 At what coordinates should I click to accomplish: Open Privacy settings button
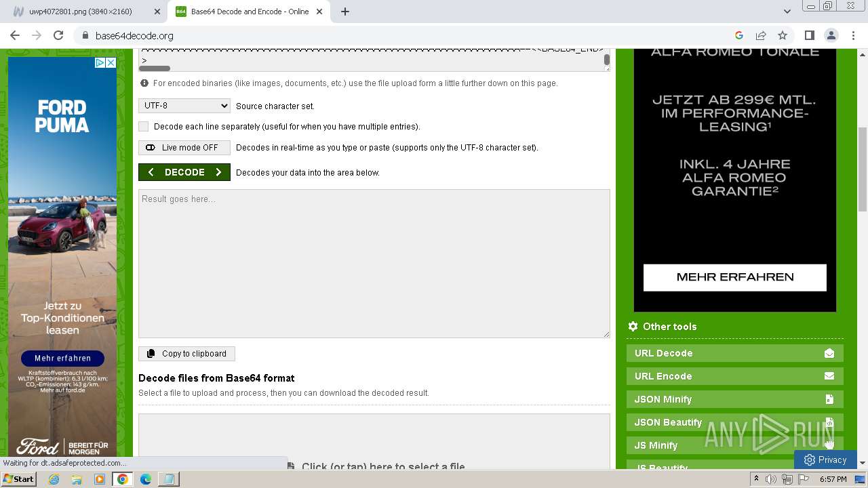coord(825,460)
